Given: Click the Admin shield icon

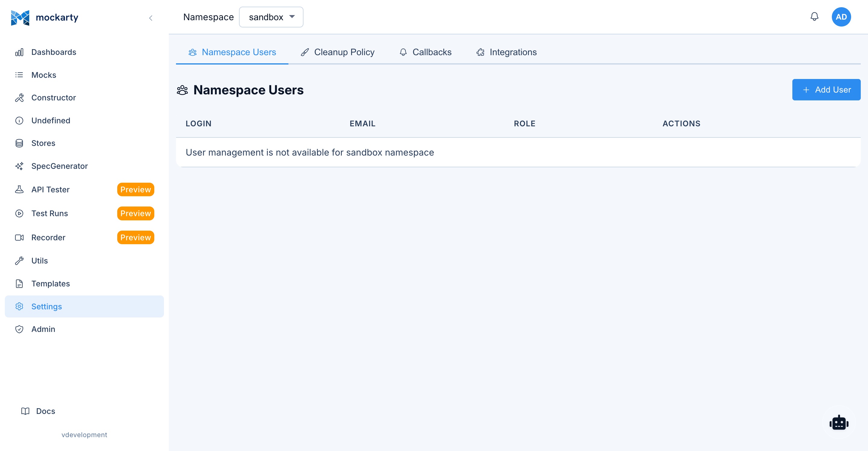Looking at the screenshot, I should 19,329.
